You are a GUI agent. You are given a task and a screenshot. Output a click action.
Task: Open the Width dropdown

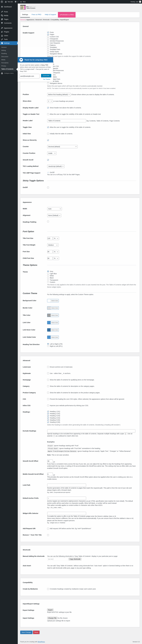(x=55, y=209)
